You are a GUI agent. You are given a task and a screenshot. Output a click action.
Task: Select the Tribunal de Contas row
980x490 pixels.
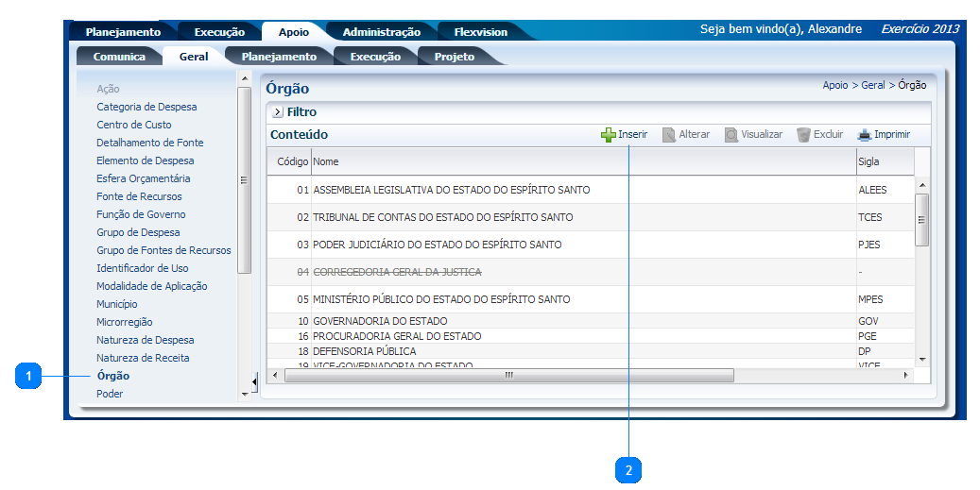[442, 217]
